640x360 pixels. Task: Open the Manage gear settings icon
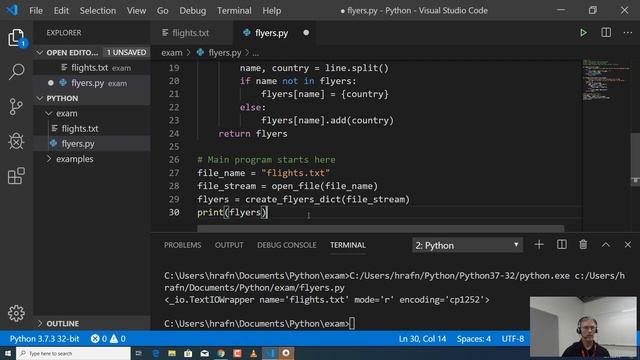(16, 313)
